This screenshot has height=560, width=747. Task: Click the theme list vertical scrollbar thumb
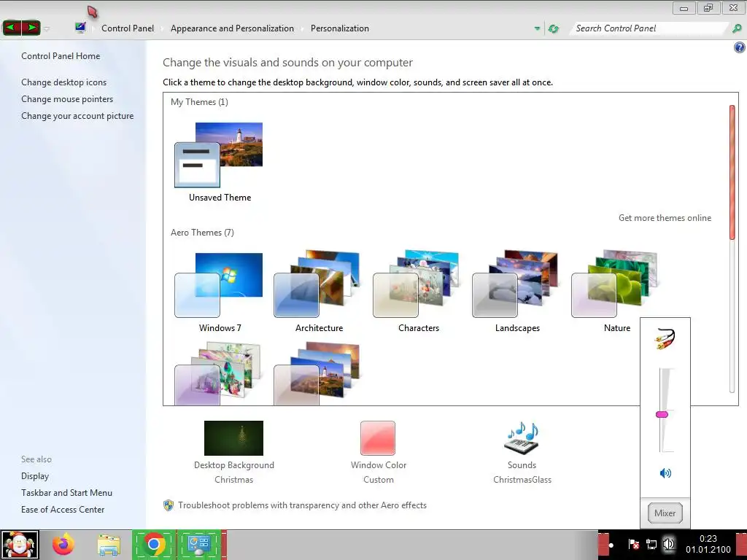click(732, 172)
